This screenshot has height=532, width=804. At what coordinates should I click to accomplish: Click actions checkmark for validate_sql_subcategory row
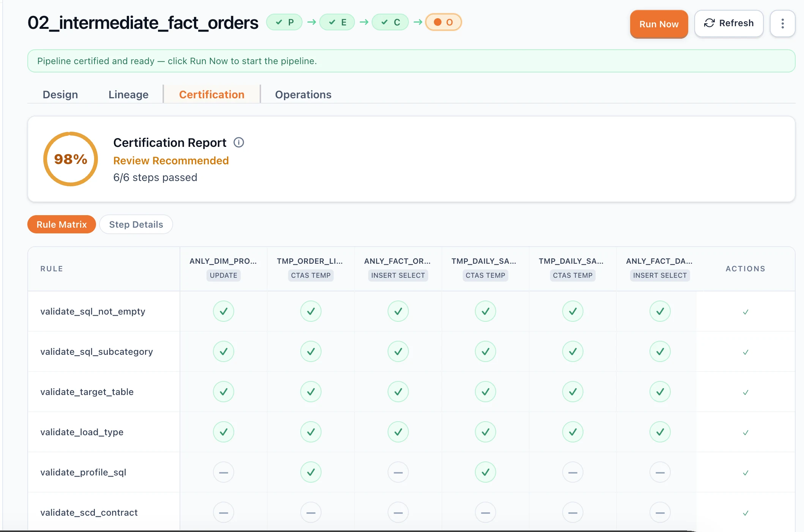(746, 352)
